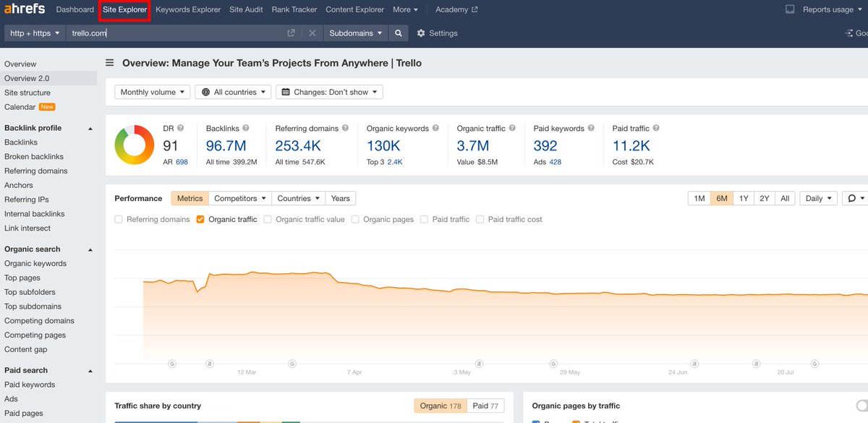
Task: Switch to the Paid 77 tab
Action: pyautogui.click(x=487, y=406)
